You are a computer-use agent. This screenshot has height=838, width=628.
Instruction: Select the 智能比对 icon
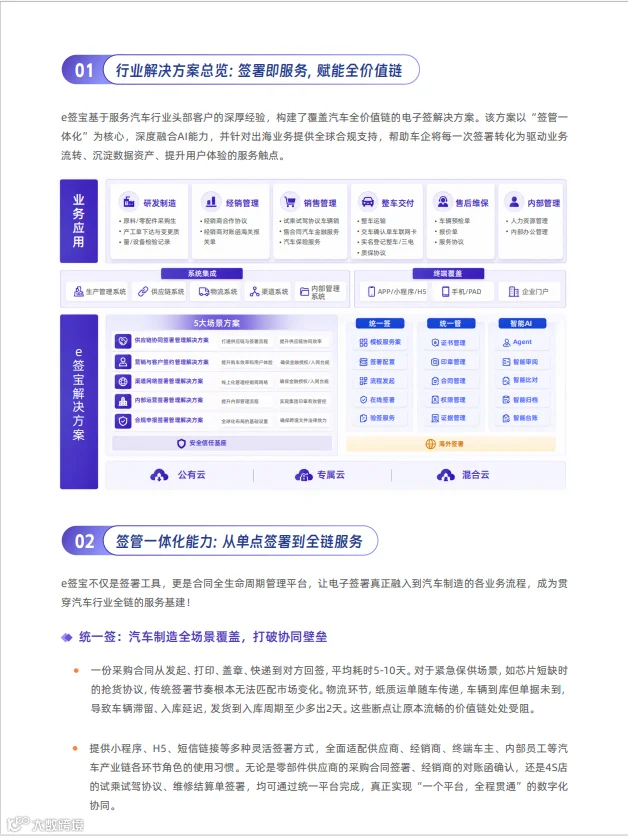tap(506, 381)
